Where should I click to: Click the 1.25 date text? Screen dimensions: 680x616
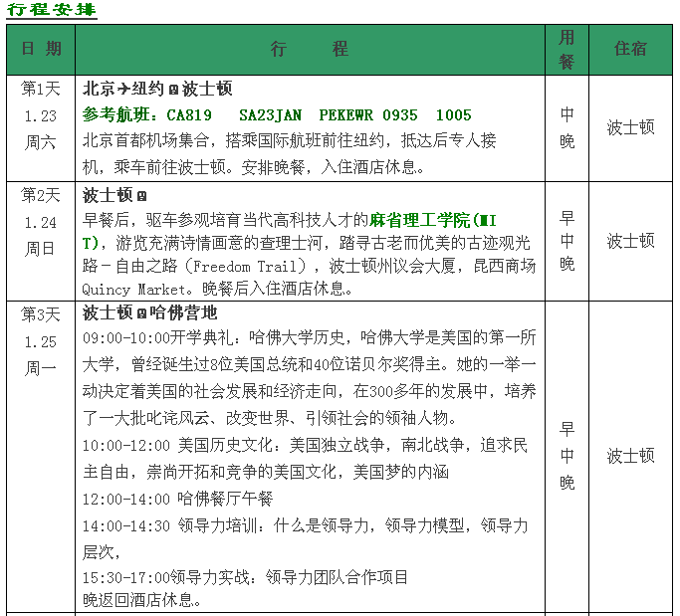(x=41, y=342)
